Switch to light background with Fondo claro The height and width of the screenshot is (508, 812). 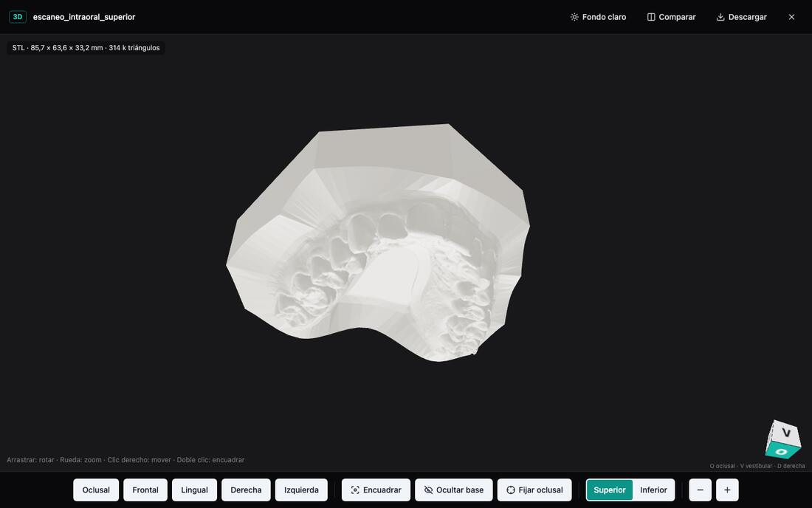coord(598,17)
